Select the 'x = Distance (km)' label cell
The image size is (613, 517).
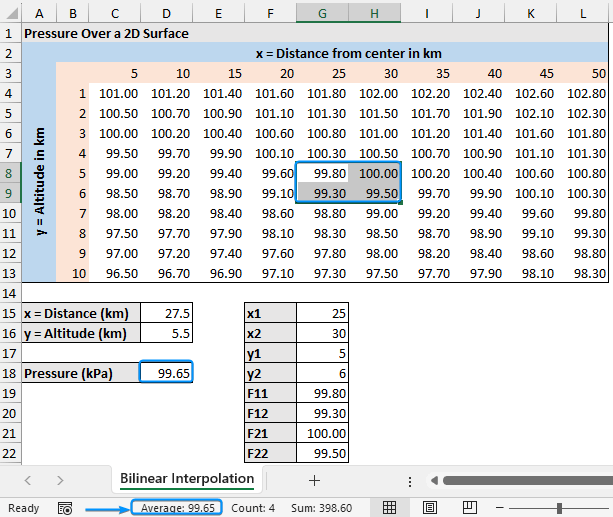pos(81,313)
